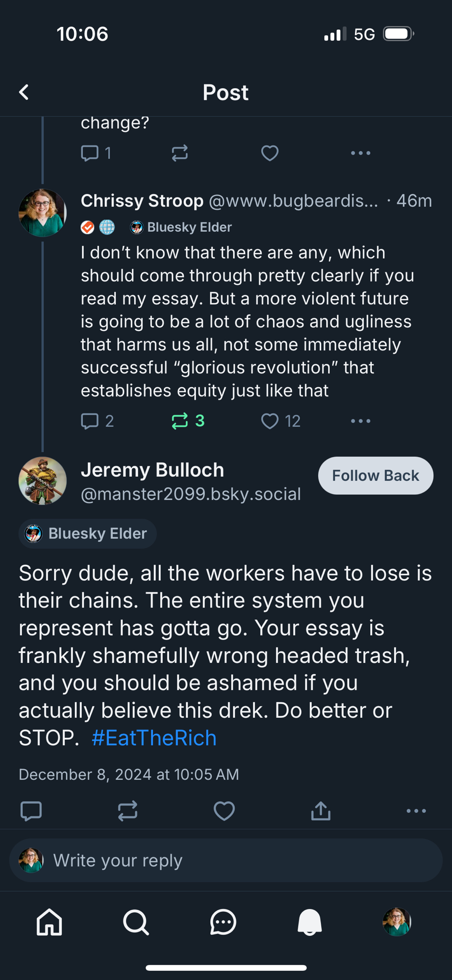452x980 pixels.
Task: Reply to Jeremy Bulloch's main post
Action: click(x=31, y=811)
